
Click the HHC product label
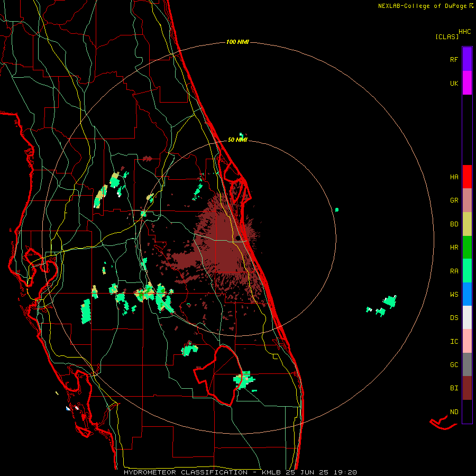pyautogui.click(x=464, y=31)
